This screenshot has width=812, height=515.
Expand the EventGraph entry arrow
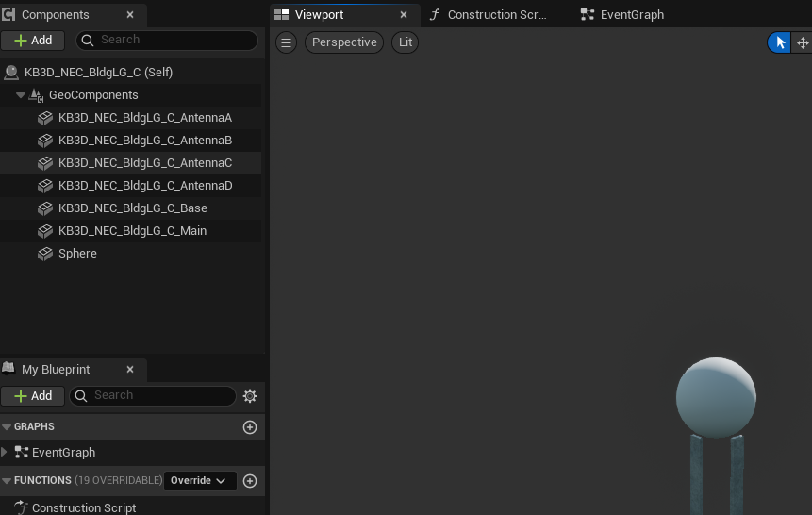5,452
